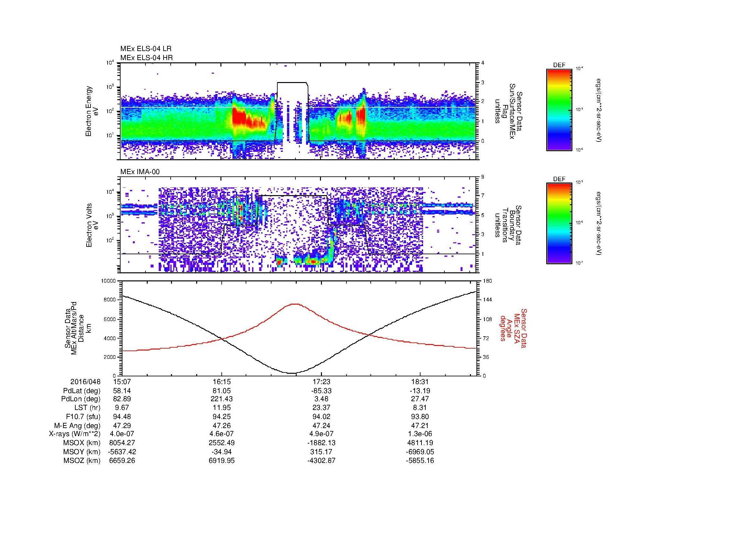Click the 'MSOX (km)' row label

click(82, 443)
